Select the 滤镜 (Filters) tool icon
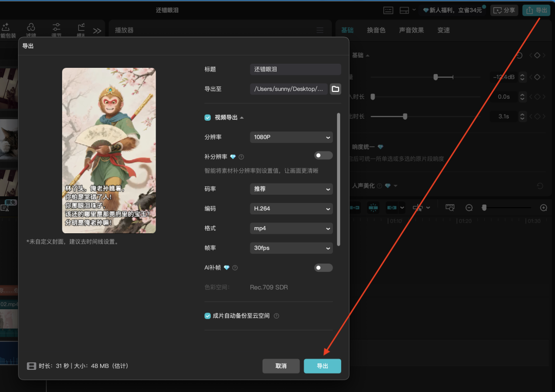 click(31, 29)
